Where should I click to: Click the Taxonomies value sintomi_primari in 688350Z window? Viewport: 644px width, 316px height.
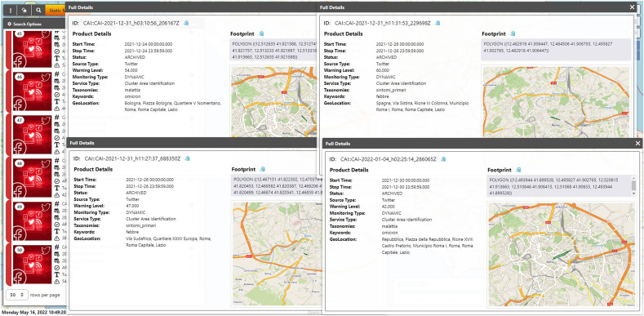coord(140,225)
